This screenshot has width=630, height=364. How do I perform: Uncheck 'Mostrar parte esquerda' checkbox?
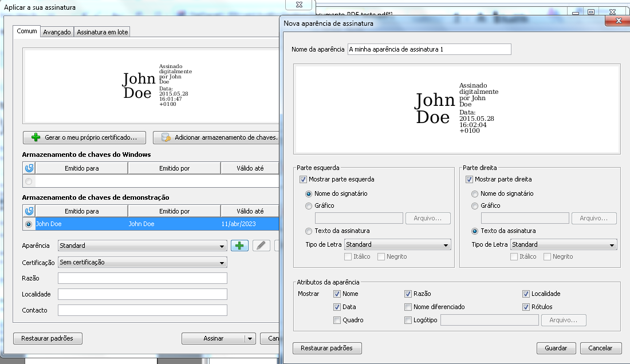pyautogui.click(x=304, y=180)
